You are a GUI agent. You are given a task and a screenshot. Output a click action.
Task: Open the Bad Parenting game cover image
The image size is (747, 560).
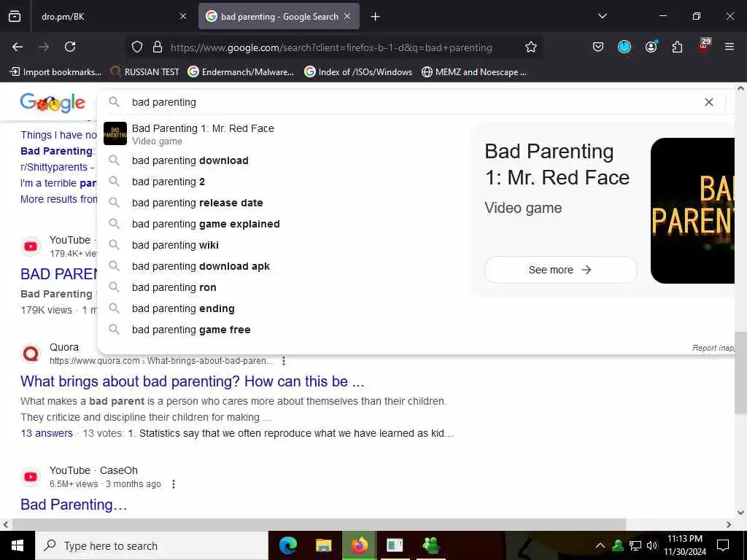coord(693,211)
